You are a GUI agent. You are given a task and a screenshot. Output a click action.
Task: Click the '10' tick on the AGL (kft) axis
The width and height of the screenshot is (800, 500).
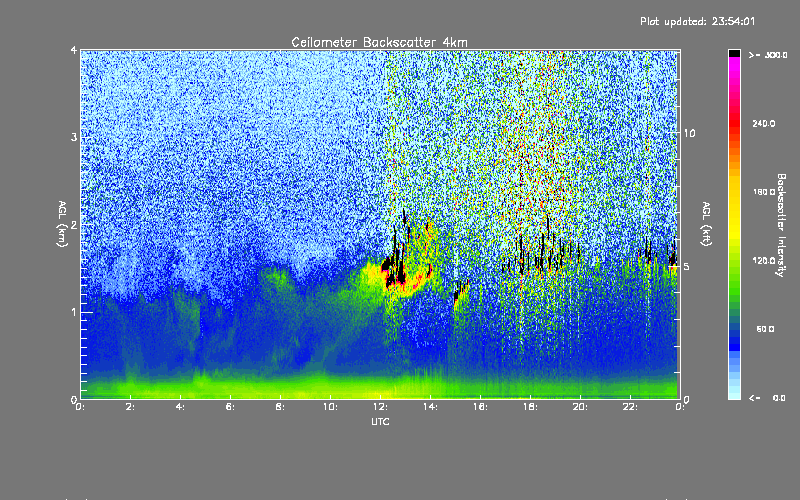click(x=689, y=133)
